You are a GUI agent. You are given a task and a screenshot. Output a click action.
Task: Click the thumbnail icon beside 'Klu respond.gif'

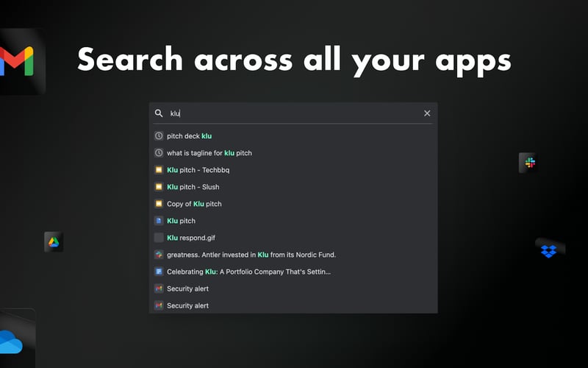[x=159, y=238]
